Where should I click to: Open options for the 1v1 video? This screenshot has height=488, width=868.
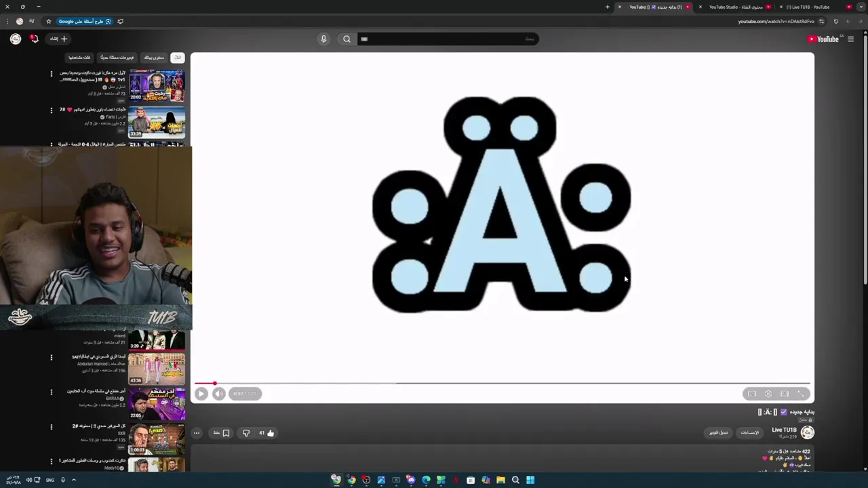(51, 73)
